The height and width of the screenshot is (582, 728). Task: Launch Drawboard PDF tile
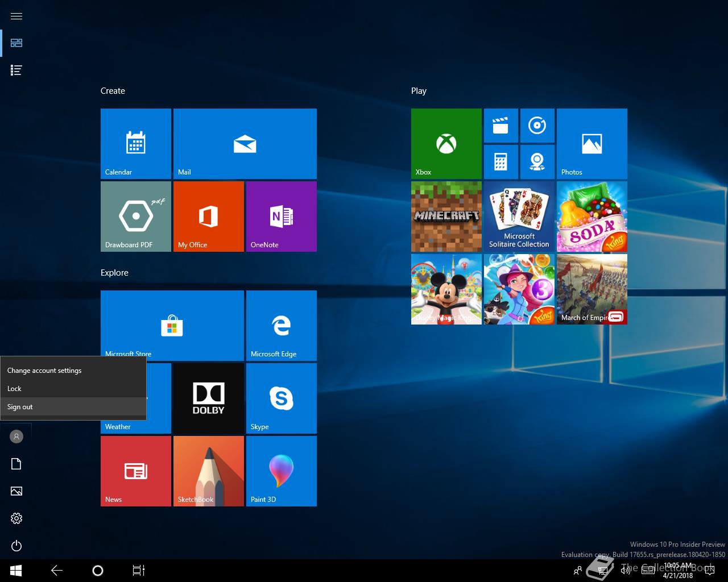click(136, 217)
